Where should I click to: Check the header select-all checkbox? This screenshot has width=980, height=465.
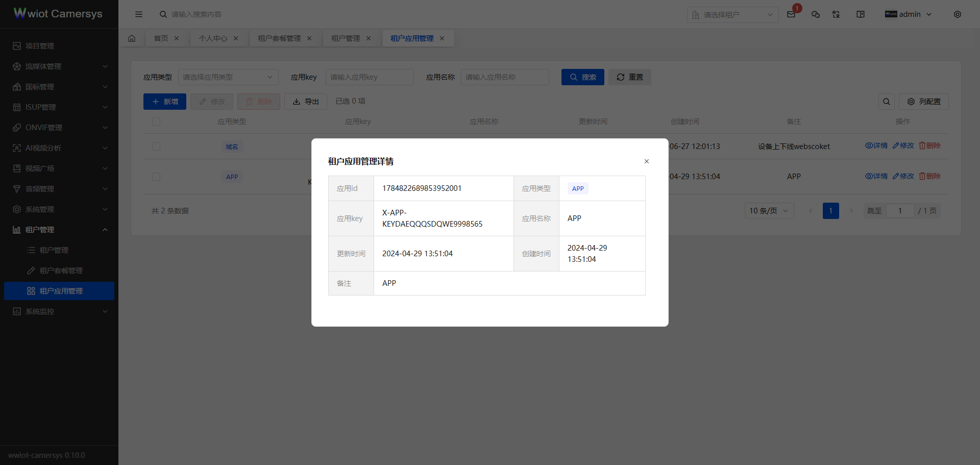click(x=156, y=121)
